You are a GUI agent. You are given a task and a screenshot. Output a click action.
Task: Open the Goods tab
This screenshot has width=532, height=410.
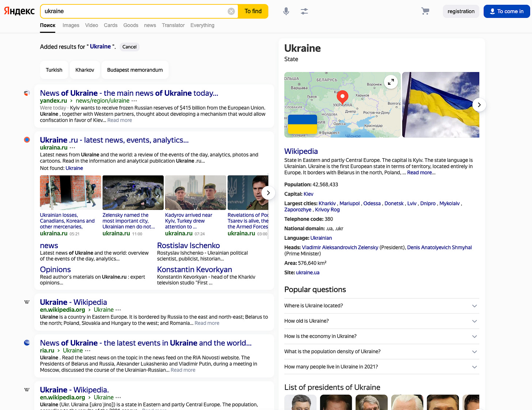pyautogui.click(x=131, y=25)
